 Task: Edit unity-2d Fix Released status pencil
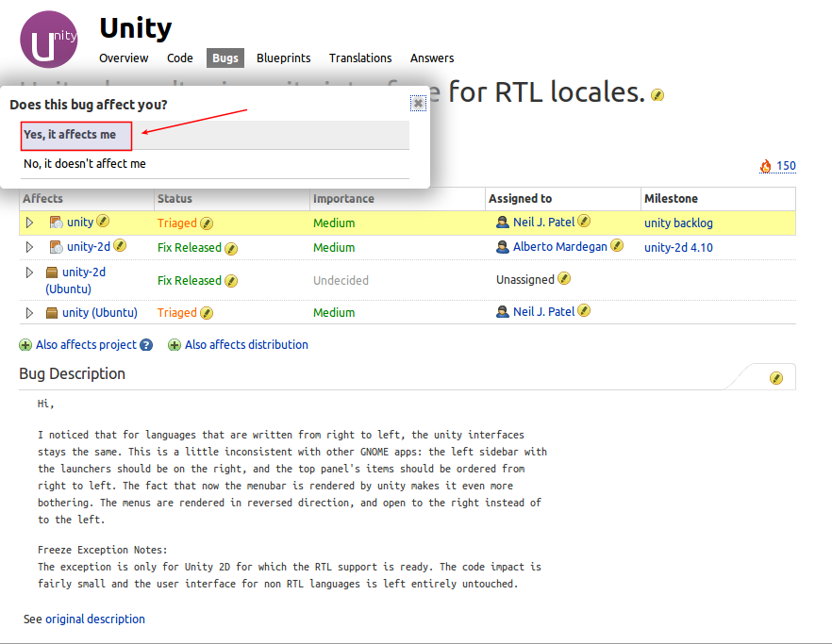pyautogui.click(x=231, y=248)
